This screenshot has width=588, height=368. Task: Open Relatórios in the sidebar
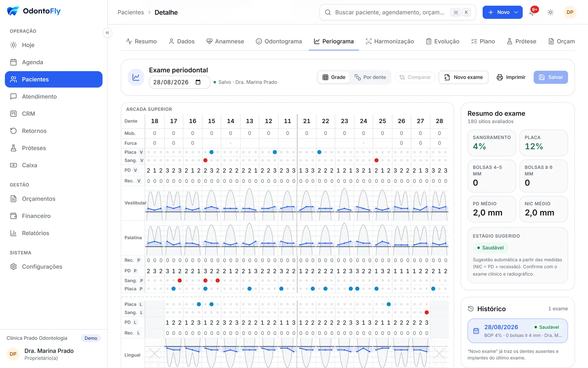[54, 233]
